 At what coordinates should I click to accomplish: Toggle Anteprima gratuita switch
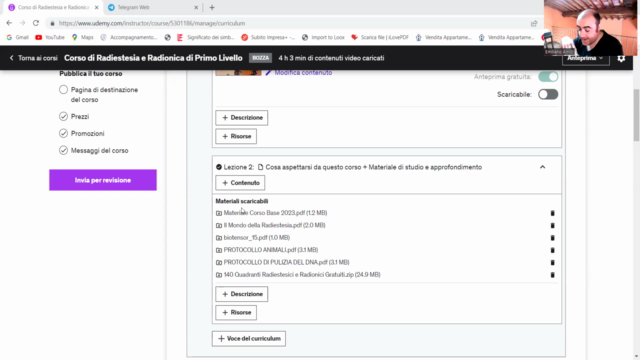pos(548,77)
